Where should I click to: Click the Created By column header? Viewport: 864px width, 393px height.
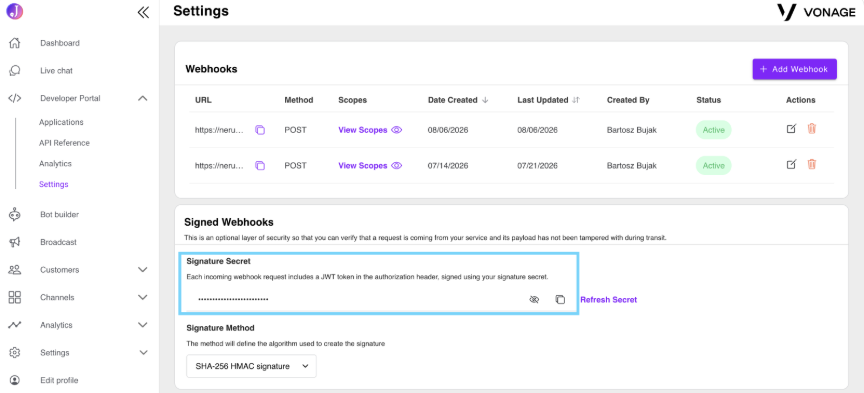click(628, 100)
